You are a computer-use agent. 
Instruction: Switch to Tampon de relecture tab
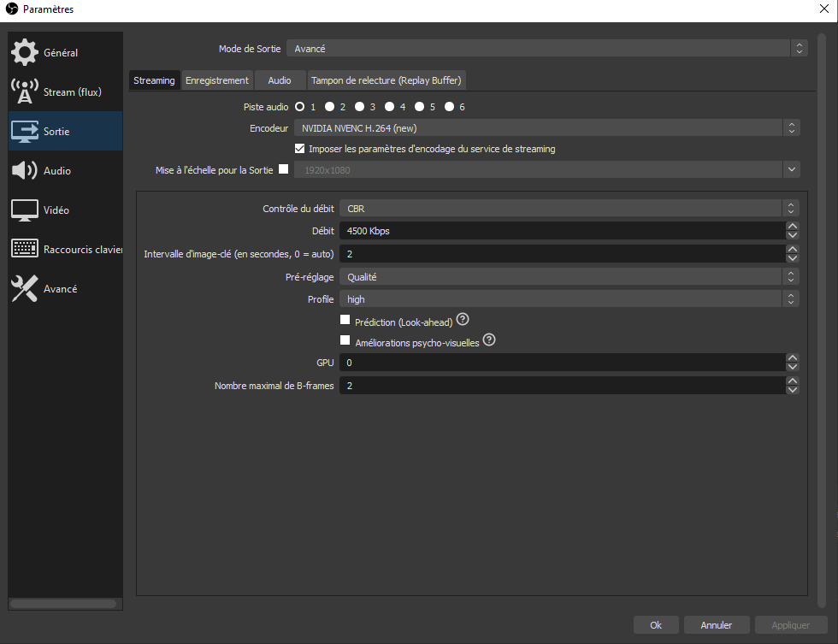click(x=386, y=80)
